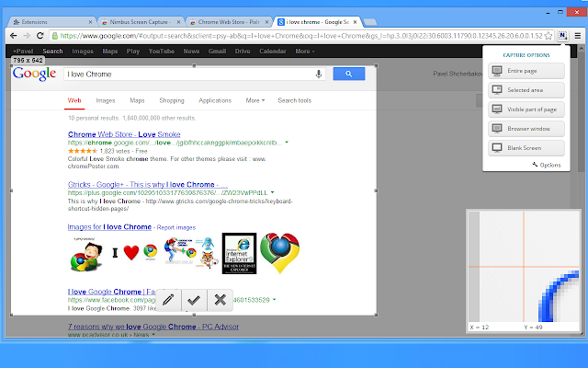Image resolution: width=588 pixels, height=368 pixels.
Task: Open Images for I love Chrome link
Action: (109, 227)
